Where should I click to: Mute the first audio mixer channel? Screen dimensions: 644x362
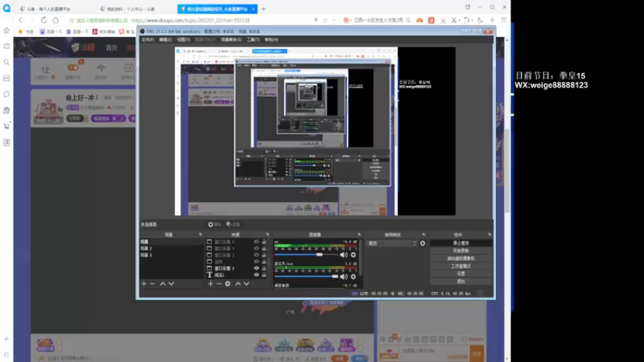(x=344, y=255)
